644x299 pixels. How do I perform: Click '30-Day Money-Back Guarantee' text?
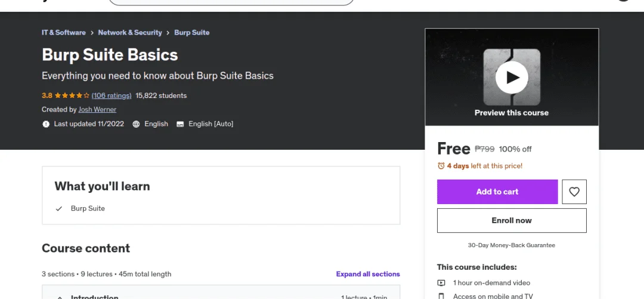coord(512,245)
